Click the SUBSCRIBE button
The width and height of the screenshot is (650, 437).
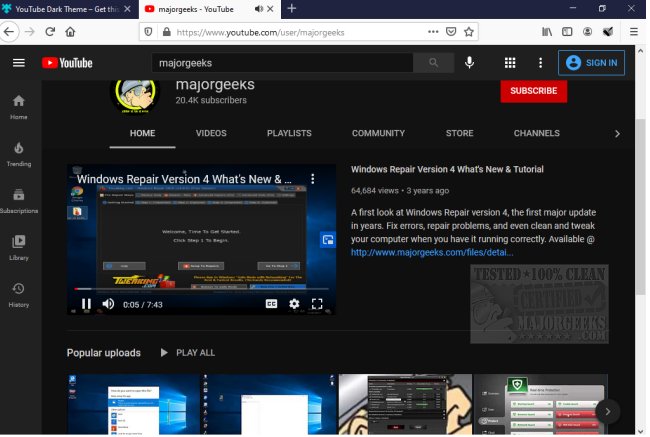[534, 91]
